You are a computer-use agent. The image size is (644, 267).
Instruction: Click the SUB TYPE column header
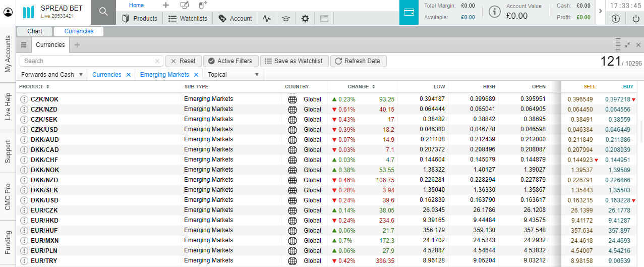[x=196, y=87]
